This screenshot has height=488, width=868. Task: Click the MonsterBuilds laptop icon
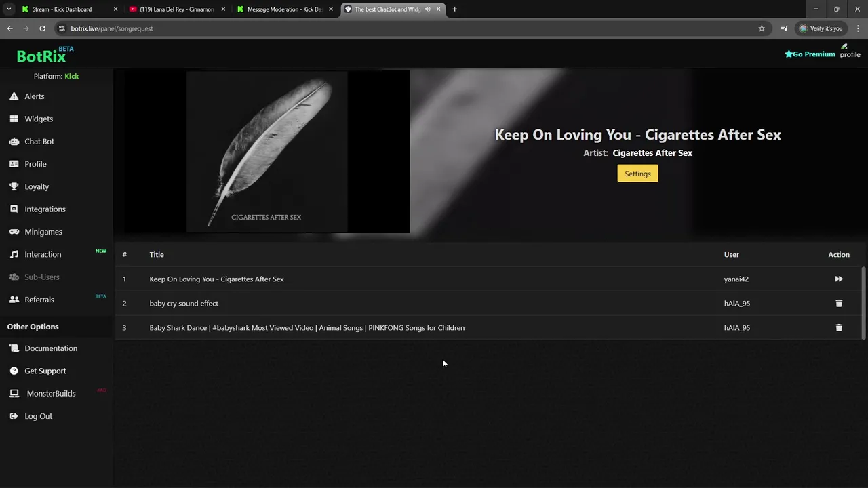coord(14,394)
